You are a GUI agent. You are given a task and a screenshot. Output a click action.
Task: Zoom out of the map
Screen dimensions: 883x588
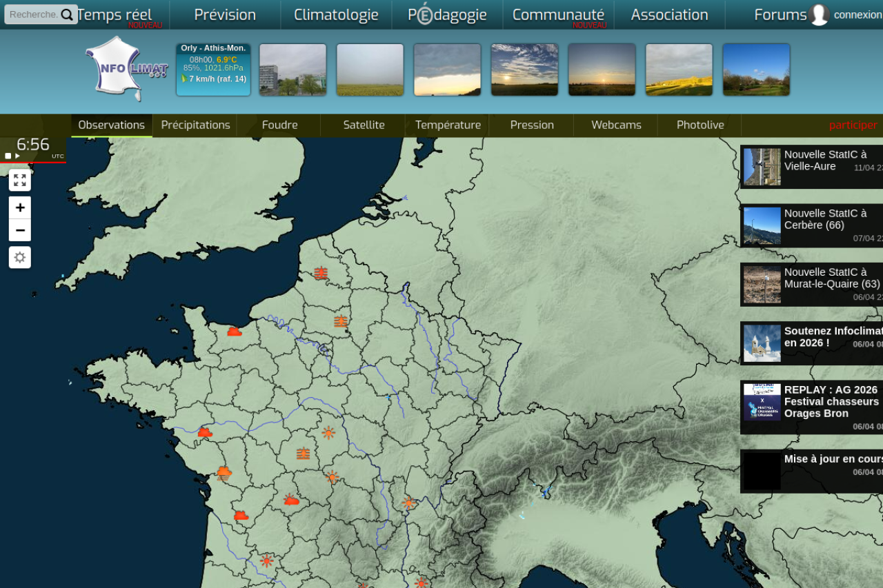click(20, 230)
